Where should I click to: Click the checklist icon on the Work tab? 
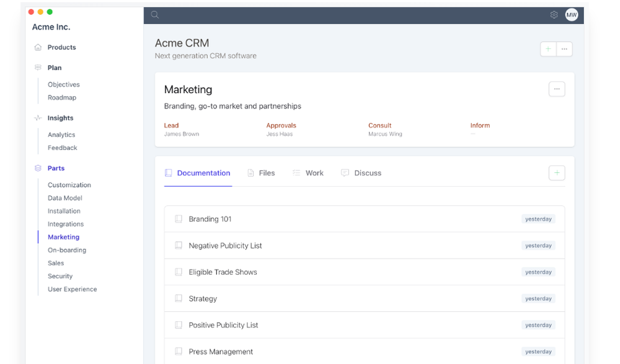click(296, 173)
